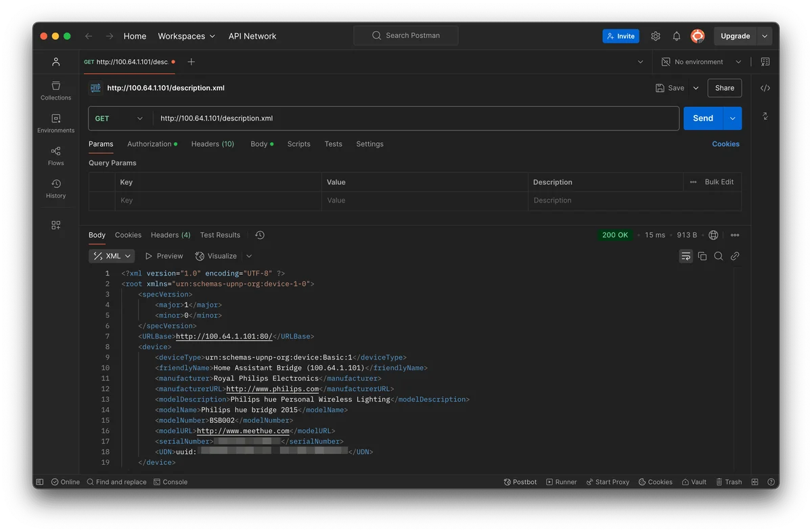This screenshot has width=812, height=532.
Task: Toggle line wrap in response body
Action: pos(685,256)
